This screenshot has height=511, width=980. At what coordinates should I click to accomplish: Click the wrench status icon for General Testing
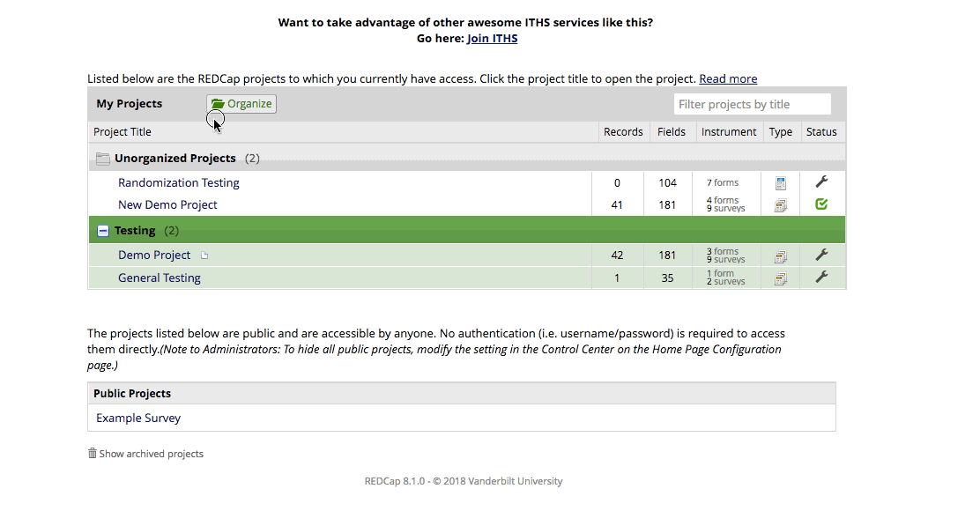pos(821,276)
